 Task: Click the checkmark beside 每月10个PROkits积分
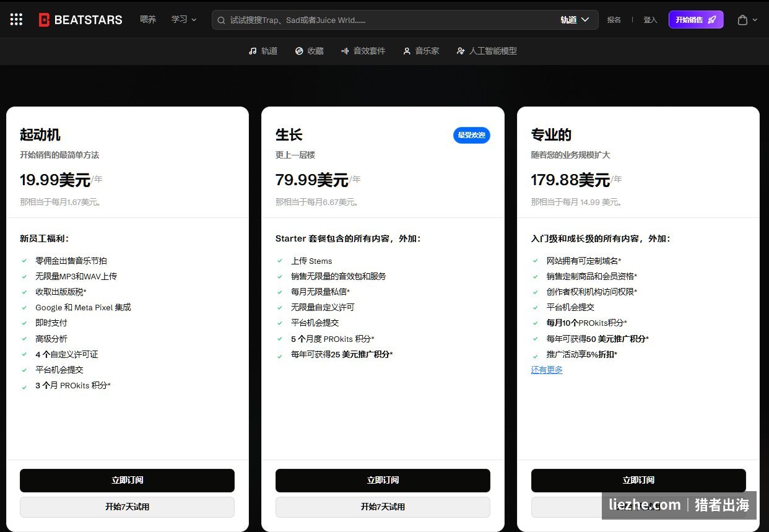tap(536, 323)
